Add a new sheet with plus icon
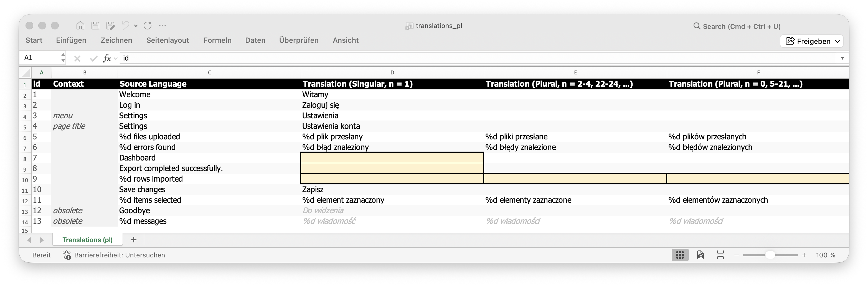 click(133, 239)
